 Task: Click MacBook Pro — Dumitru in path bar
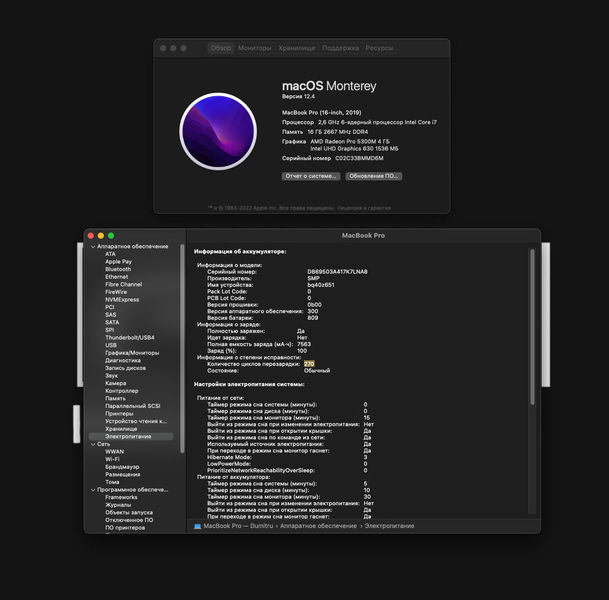point(238,526)
